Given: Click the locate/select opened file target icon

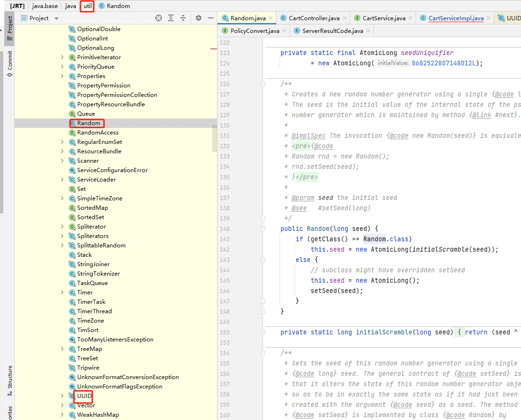Looking at the screenshot, I should 159,18.
